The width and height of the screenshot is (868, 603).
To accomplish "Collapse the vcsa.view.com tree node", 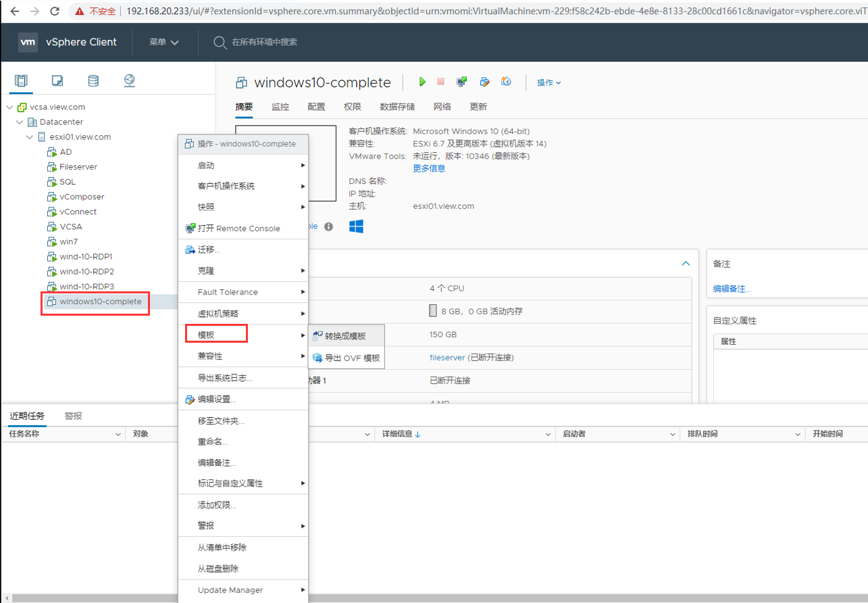I will (9, 107).
